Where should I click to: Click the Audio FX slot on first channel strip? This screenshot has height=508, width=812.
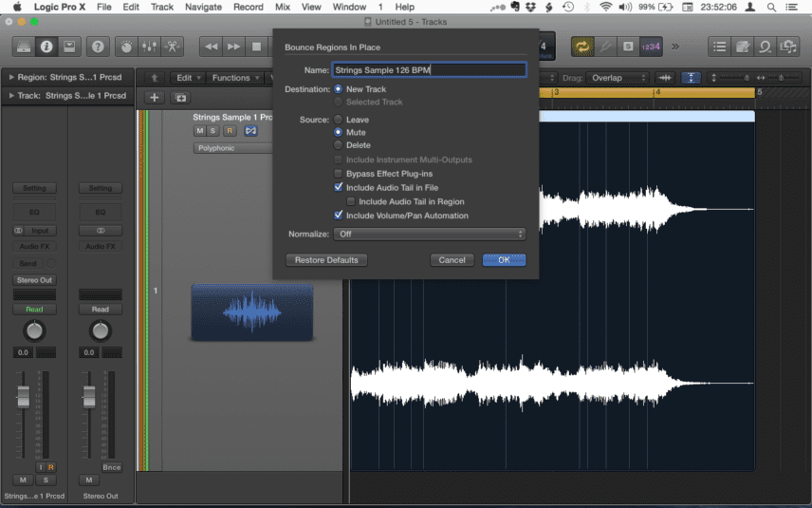34,246
